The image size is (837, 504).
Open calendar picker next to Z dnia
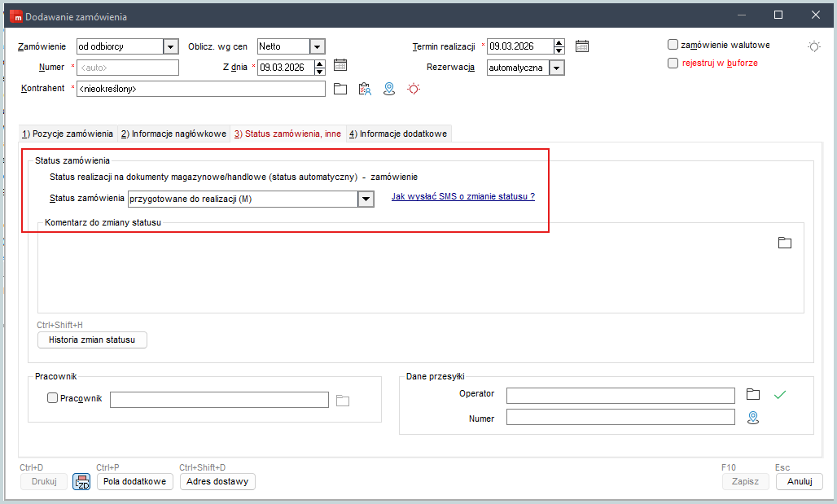tap(340, 67)
